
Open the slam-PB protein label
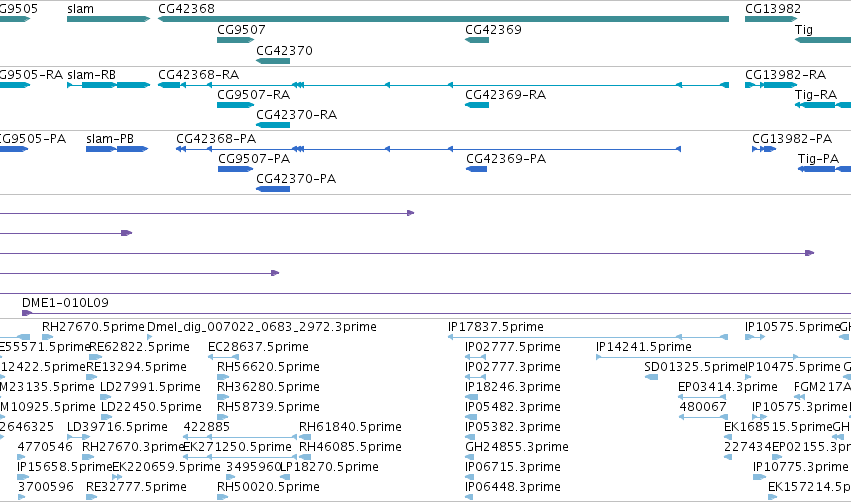click(110, 139)
